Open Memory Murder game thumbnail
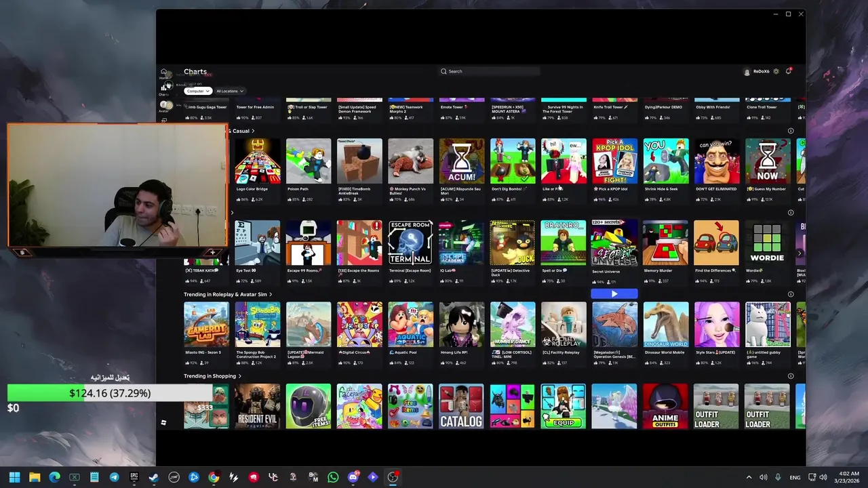The width and height of the screenshot is (868, 488). click(666, 243)
